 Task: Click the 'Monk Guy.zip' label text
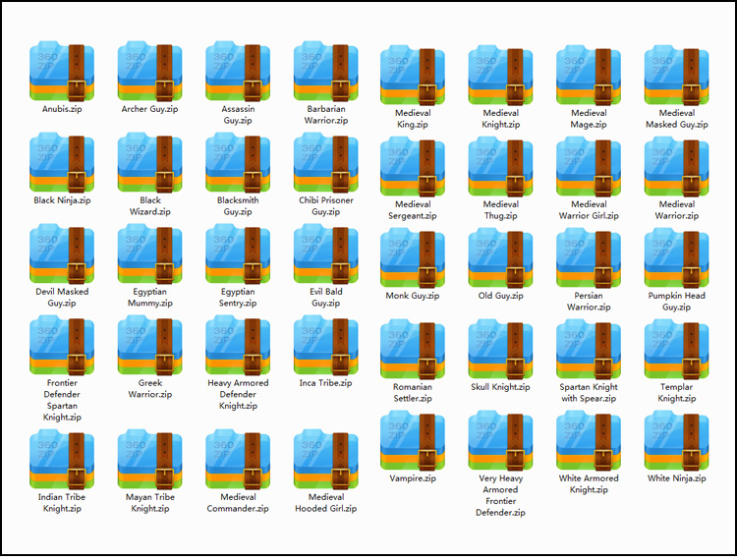click(413, 296)
